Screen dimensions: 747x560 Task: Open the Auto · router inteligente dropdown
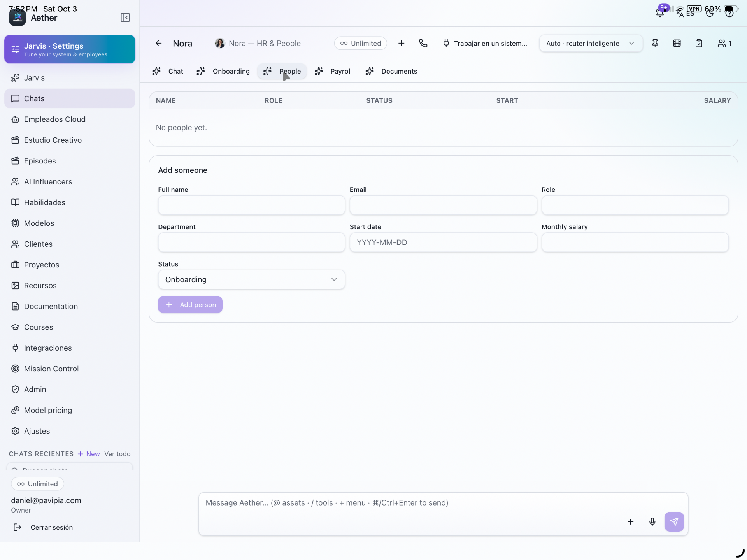coord(591,43)
